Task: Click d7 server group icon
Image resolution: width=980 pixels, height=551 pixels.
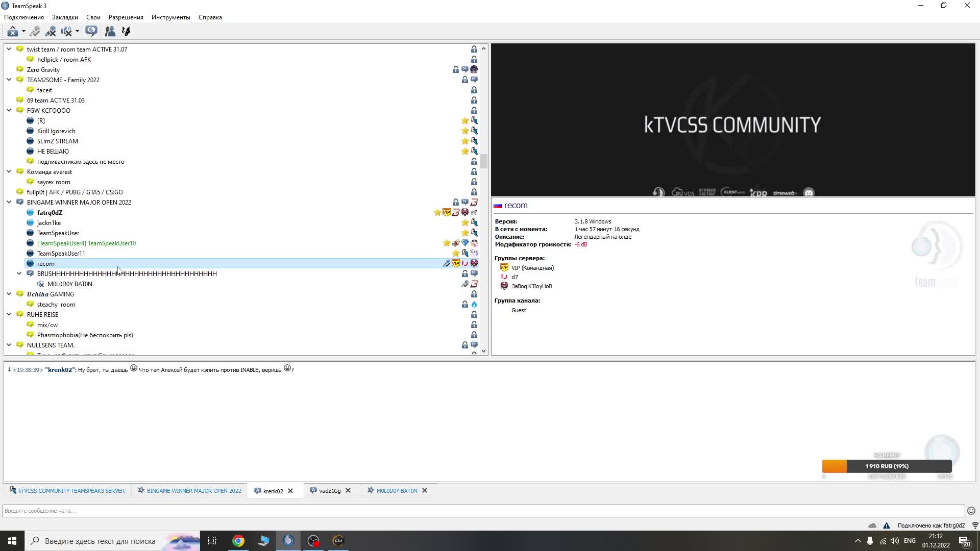Action: click(x=504, y=277)
